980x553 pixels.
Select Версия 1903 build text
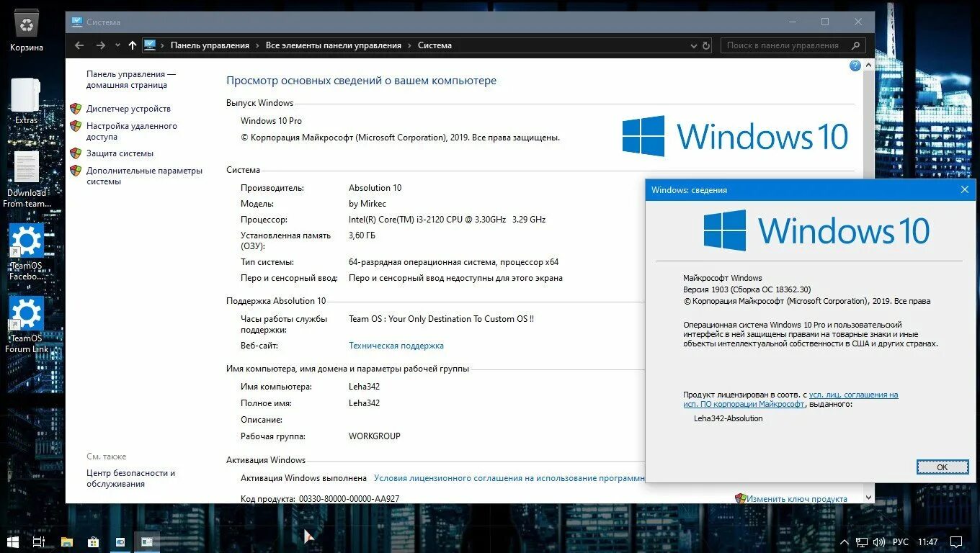(x=747, y=289)
